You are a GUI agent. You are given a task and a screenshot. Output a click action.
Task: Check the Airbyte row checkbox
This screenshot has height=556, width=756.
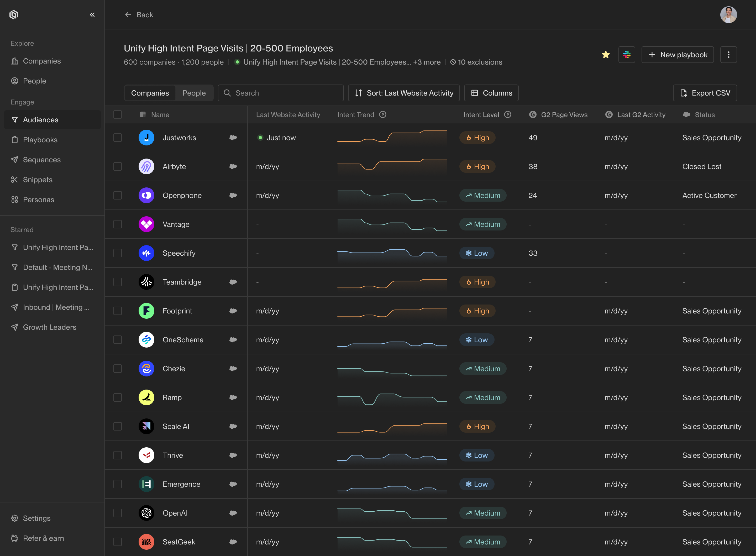(117, 166)
